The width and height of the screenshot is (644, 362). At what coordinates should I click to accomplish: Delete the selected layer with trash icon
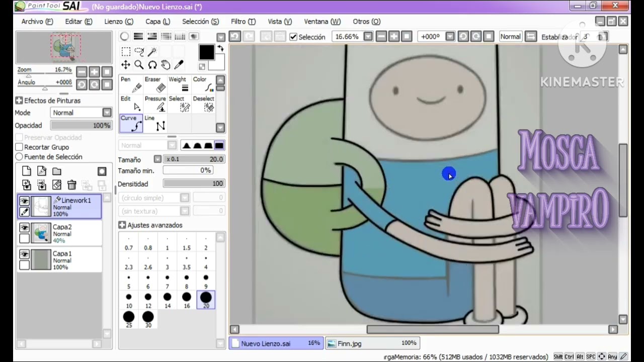click(71, 185)
